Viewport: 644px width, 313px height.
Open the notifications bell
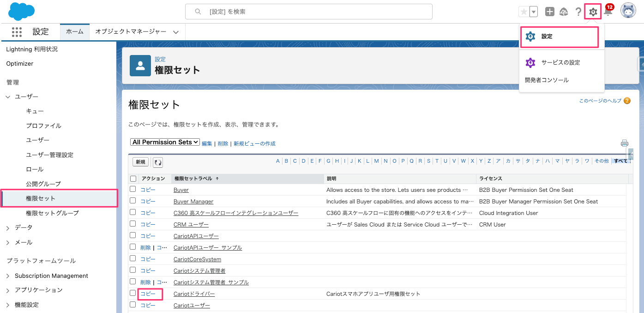click(x=608, y=12)
